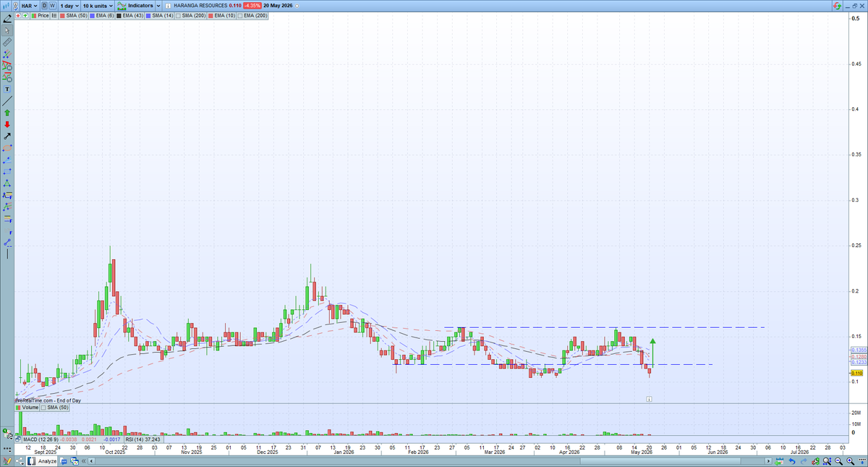Viewport: 868px width, 467px height.
Task: Click the red EMA (10) color swatch
Action: [210, 15]
